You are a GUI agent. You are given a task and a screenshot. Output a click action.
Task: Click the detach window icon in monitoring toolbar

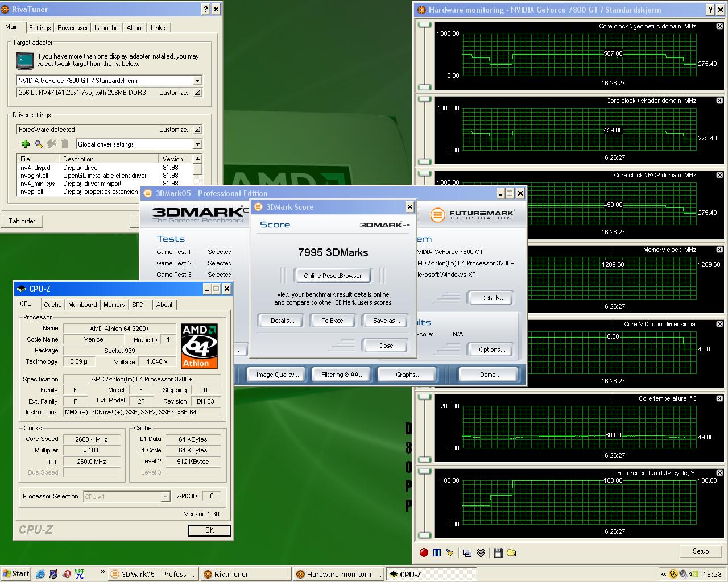coord(468,552)
